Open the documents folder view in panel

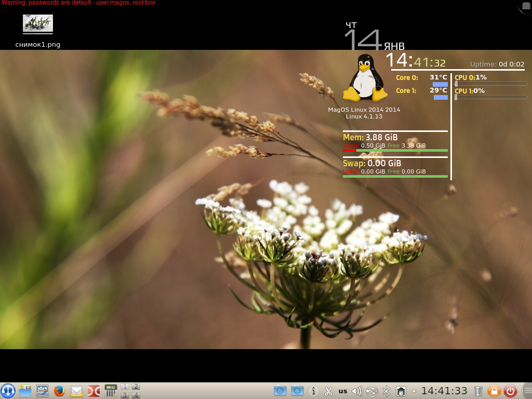coord(280,391)
